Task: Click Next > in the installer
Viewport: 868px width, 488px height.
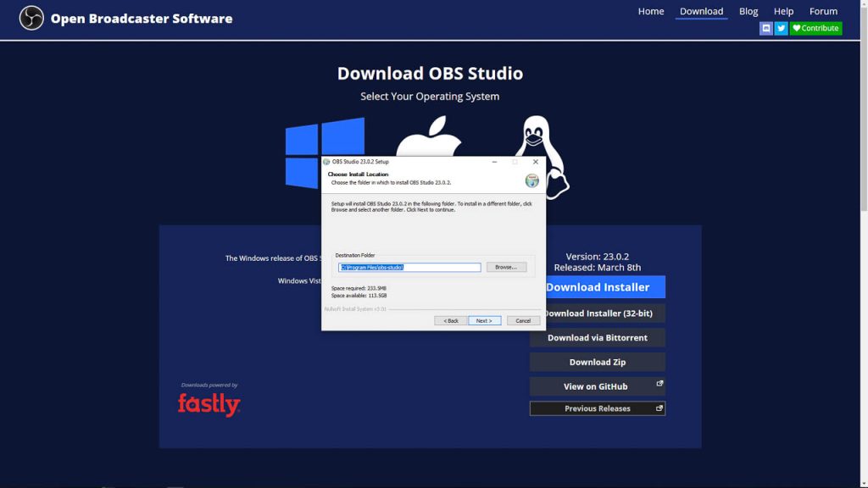Action: click(x=484, y=320)
